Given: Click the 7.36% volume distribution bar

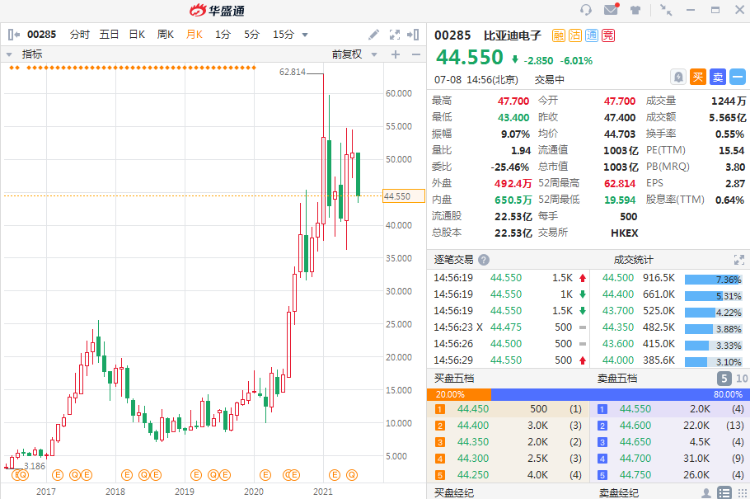Looking at the screenshot, I should coord(713,279).
